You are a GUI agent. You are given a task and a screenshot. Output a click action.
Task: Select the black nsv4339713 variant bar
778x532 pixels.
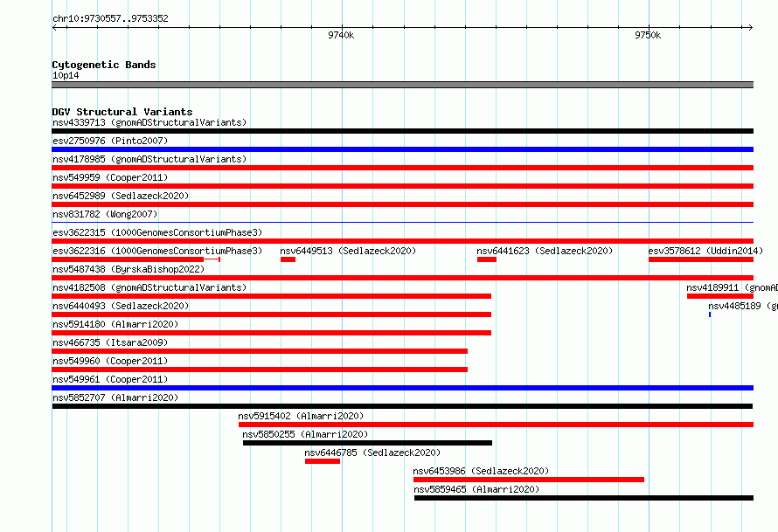[402, 131]
